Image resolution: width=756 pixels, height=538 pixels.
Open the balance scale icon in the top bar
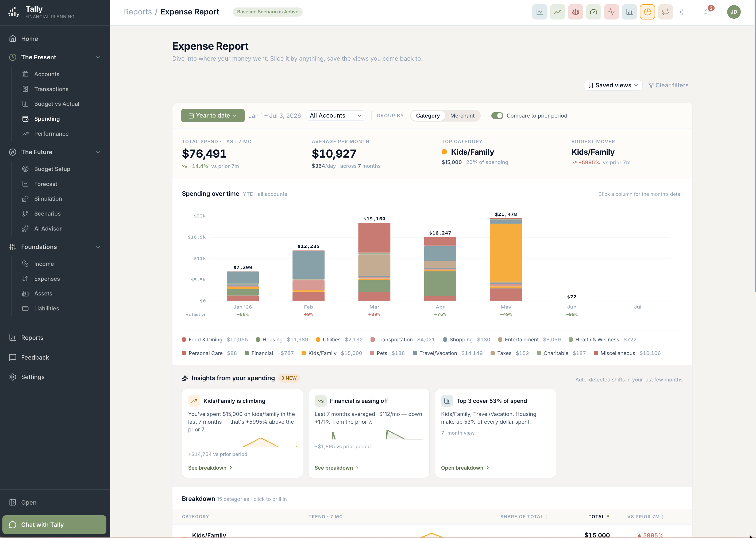(x=575, y=12)
